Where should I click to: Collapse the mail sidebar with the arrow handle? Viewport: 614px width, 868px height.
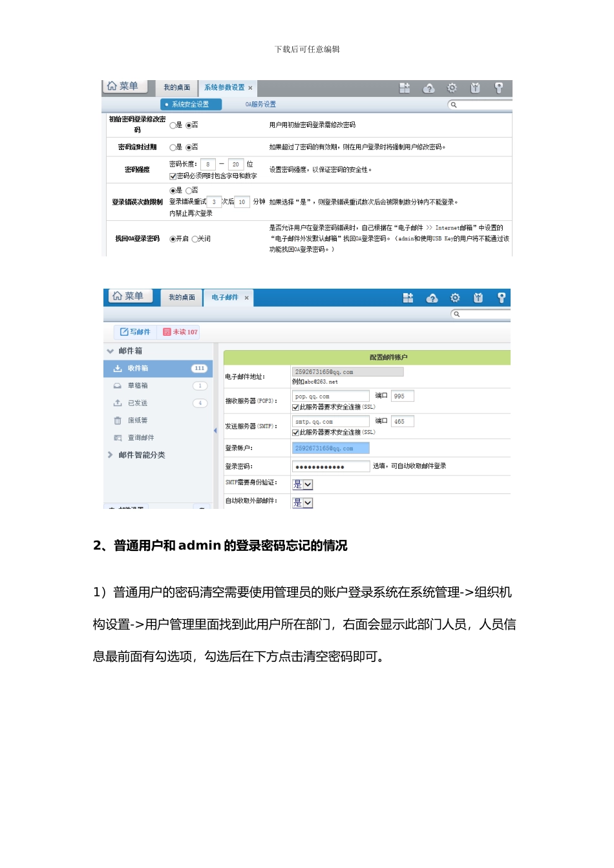tap(215, 430)
